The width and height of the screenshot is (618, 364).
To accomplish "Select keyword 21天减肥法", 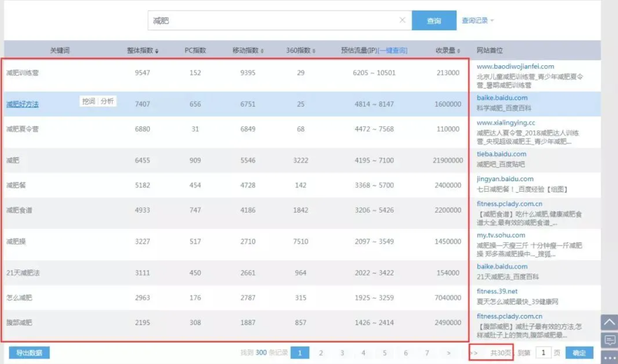I will point(23,273).
